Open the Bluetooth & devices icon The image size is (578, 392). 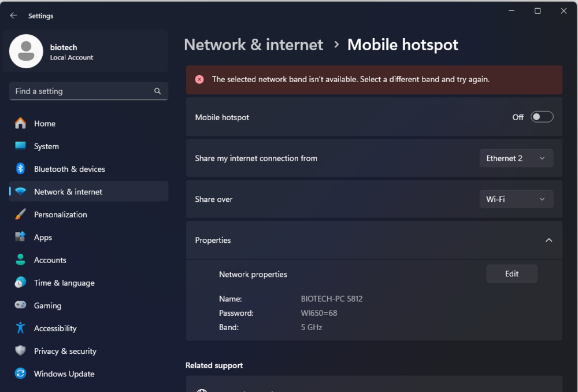[x=21, y=169]
